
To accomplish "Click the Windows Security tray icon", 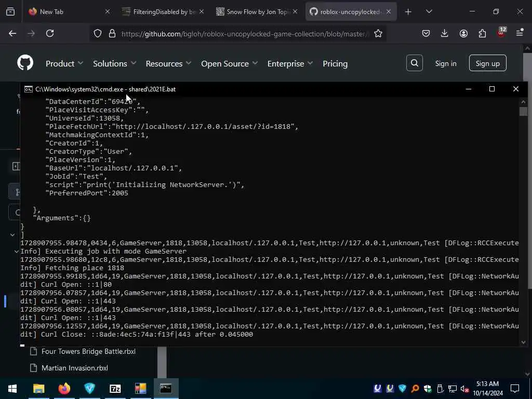I will tap(428, 389).
